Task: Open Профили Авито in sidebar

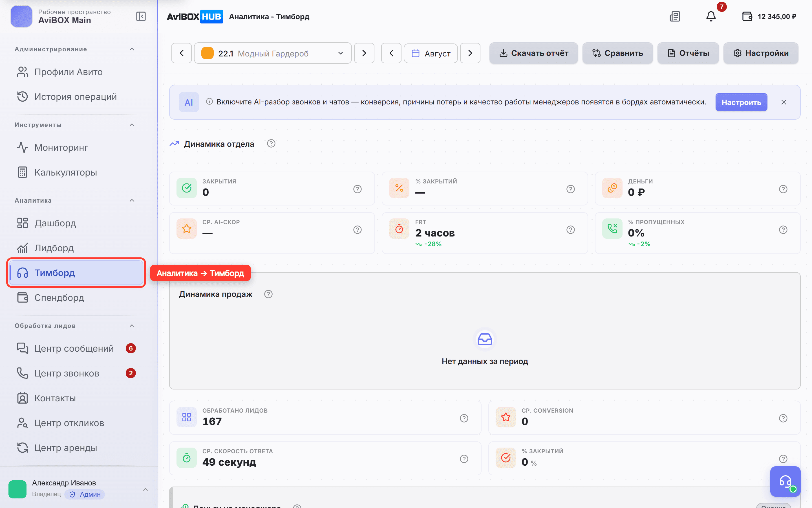Action: (76, 72)
